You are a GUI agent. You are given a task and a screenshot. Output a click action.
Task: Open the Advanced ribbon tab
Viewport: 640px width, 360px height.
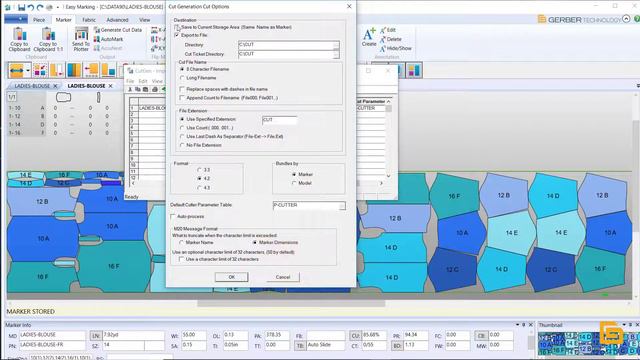(118, 20)
